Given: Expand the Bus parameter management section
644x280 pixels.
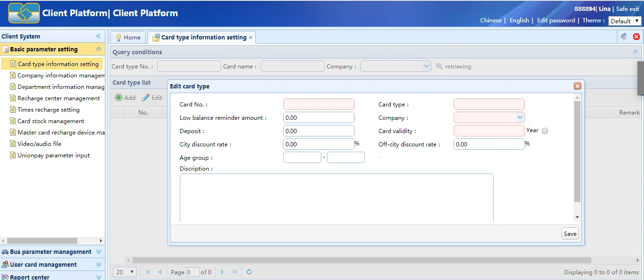Looking at the screenshot, I should pos(99,252).
